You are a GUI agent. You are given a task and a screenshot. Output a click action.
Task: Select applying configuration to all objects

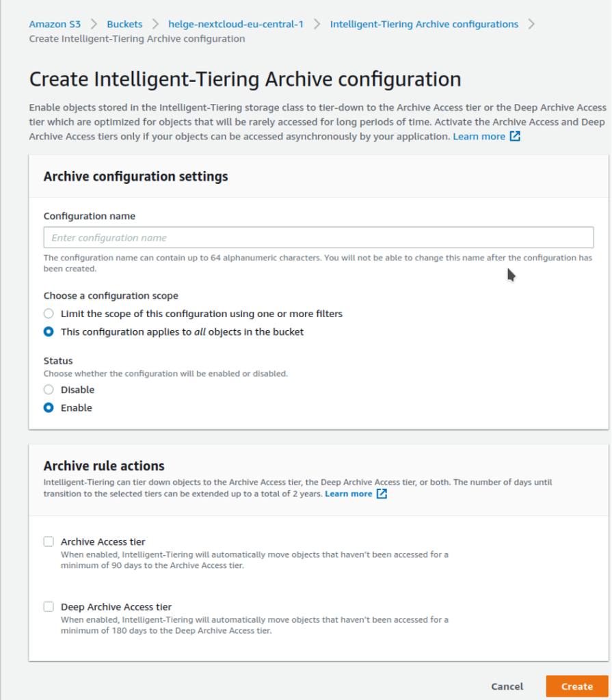click(49, 332)
